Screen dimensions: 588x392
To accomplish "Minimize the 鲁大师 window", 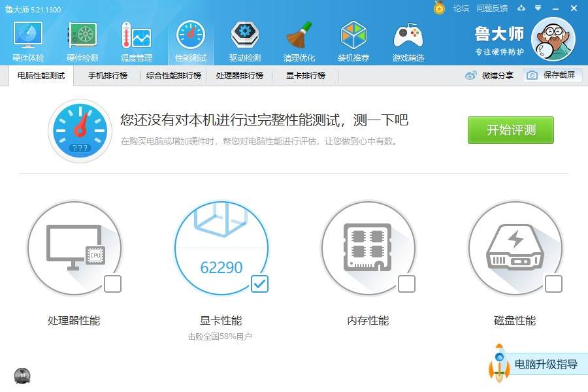I will click(x=556, y=8).
